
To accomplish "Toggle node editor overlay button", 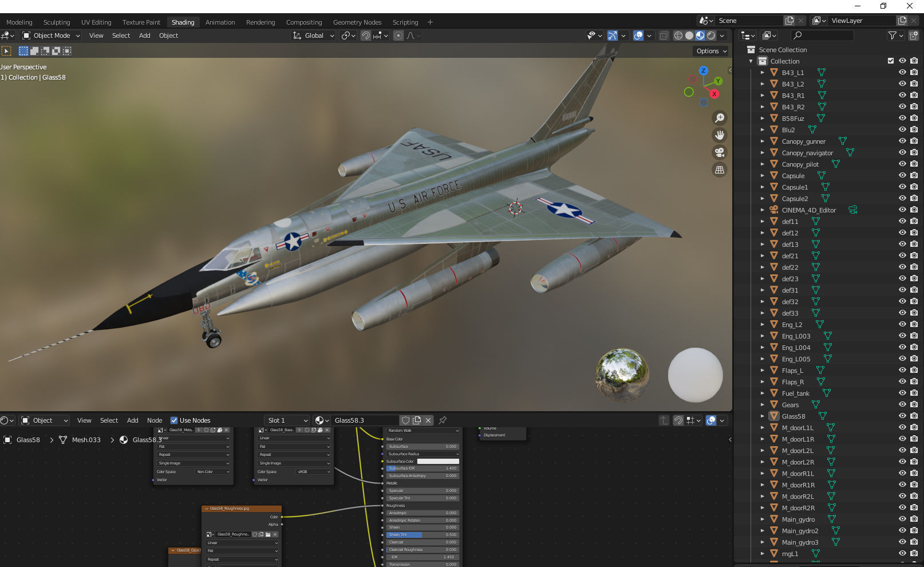I will (x=711, y=420).
